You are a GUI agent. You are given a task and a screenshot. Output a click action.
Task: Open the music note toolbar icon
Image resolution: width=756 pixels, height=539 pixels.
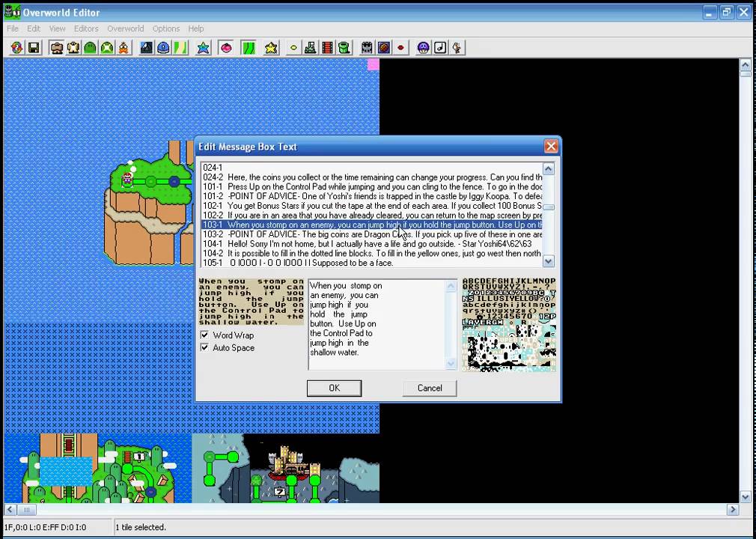440,48
